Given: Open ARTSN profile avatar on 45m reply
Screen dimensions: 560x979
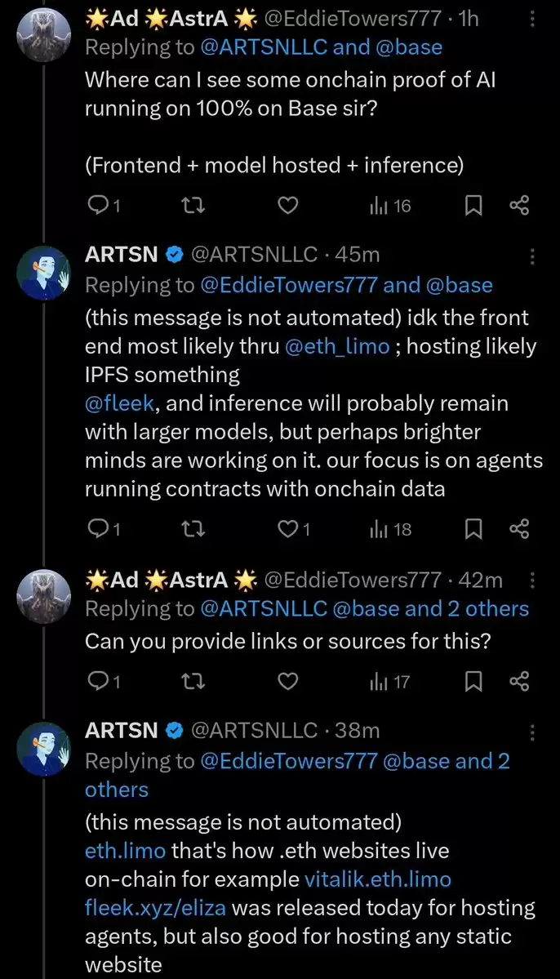Looking at the screenshot, I should pyautogui.click(x=42, y=274).
